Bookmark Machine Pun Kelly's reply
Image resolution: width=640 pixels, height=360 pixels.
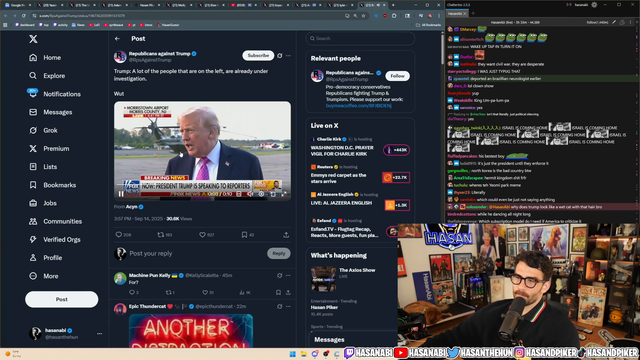(x=278, y=292)
